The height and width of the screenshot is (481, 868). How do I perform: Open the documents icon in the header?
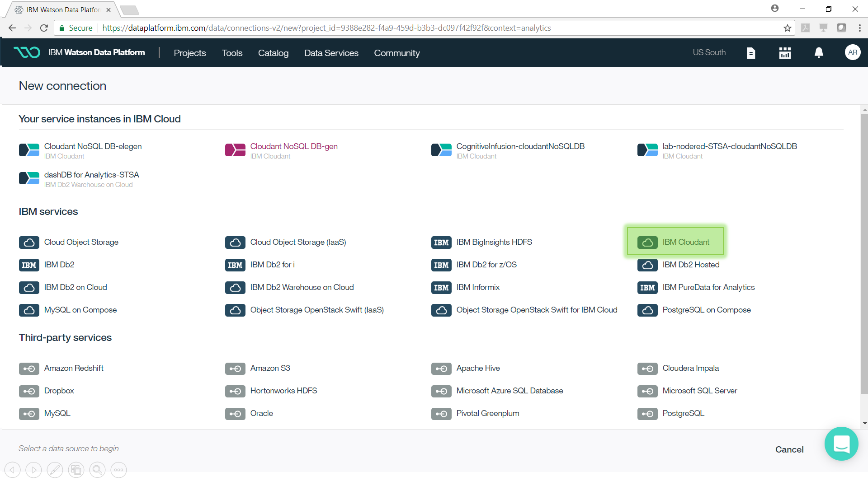750,53
